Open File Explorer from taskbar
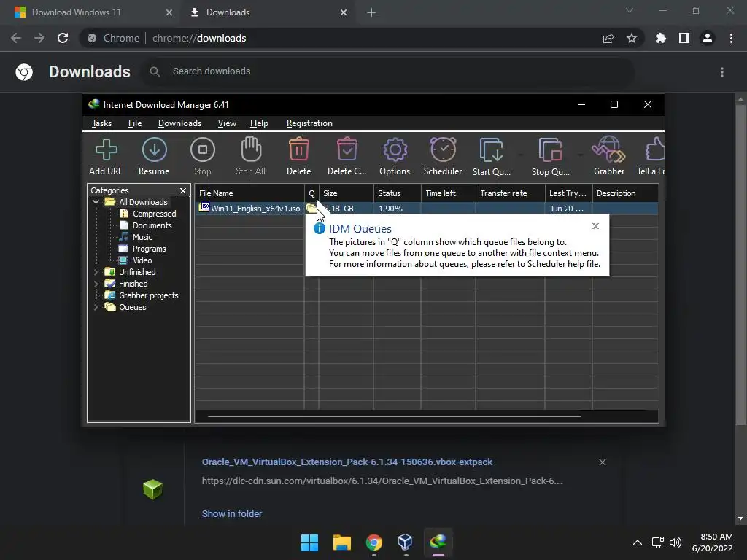747x560 pixels. 341,542
